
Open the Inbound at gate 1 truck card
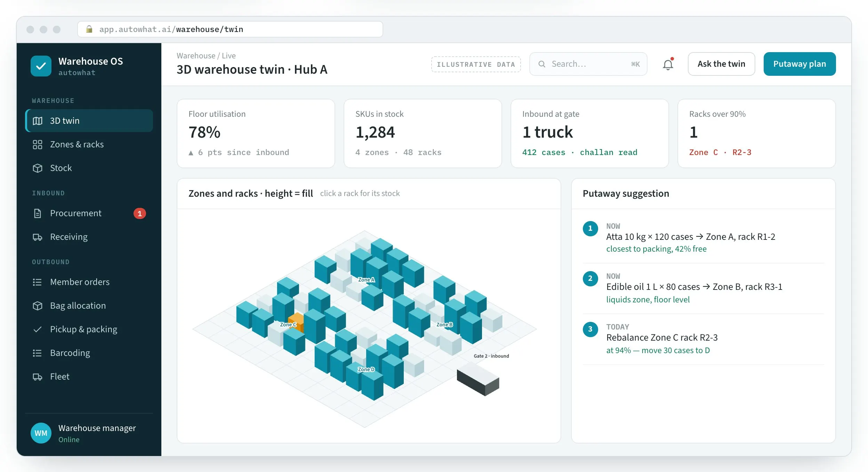point(589,133)
